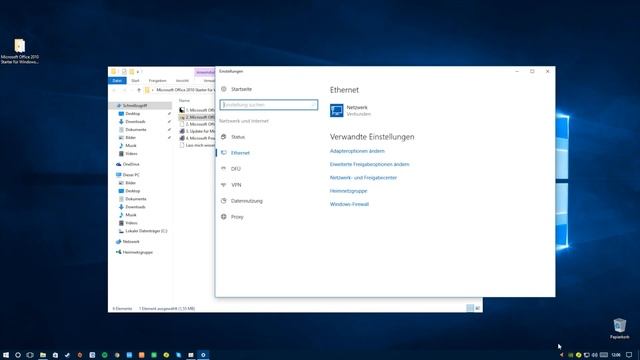Image resolution: width=640 pixels, height=360 pixels.
Task: Open Cortana circle on taskbar
Action: click(18, 355)
